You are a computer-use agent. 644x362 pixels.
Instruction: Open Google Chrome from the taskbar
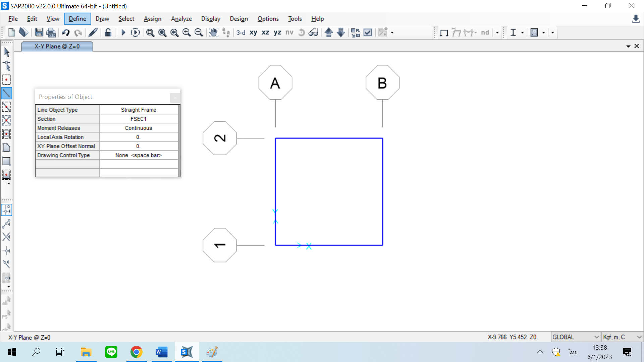pyautogui.click(x=136, y=352)
